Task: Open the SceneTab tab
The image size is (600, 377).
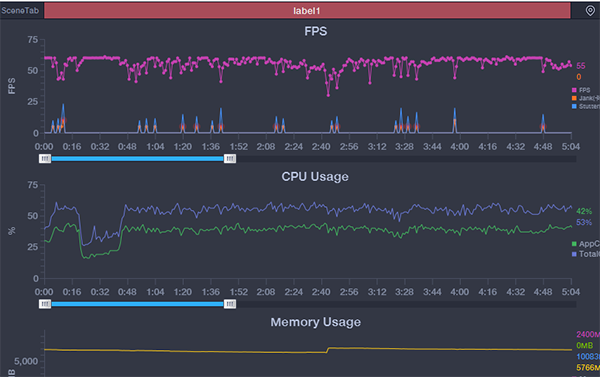Action: [x=20, y=11]
